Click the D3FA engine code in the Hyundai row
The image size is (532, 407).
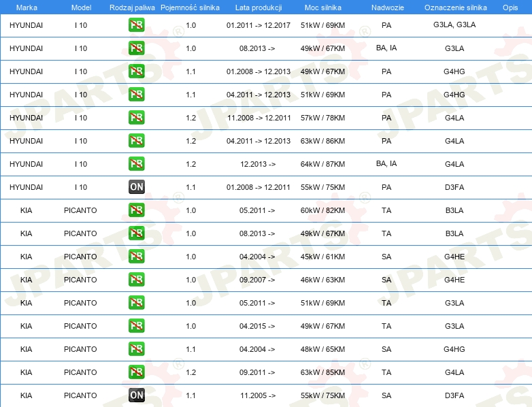click(x=454, y=187)
